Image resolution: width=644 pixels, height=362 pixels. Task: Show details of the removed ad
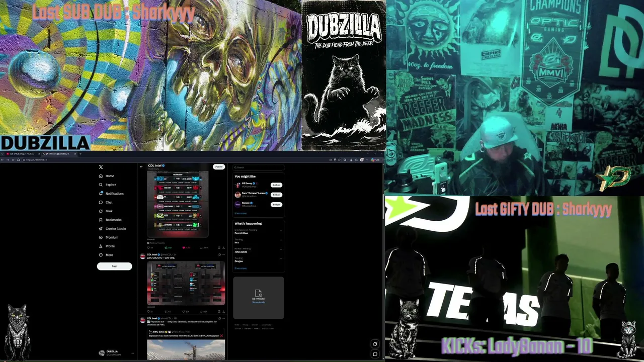[x=258, y=302]
